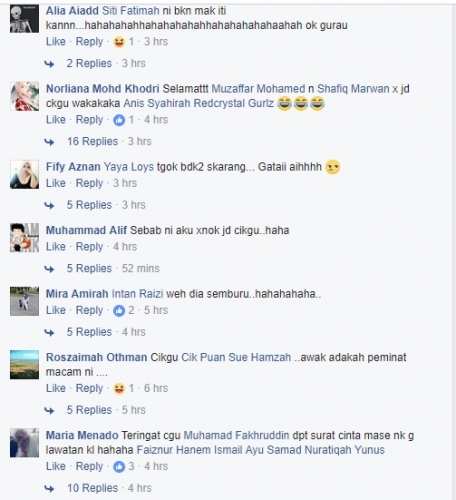Open tagged Cik Puan Sue Hamzah profile
The height and width of the screenshot is (500, 456).
236,357
